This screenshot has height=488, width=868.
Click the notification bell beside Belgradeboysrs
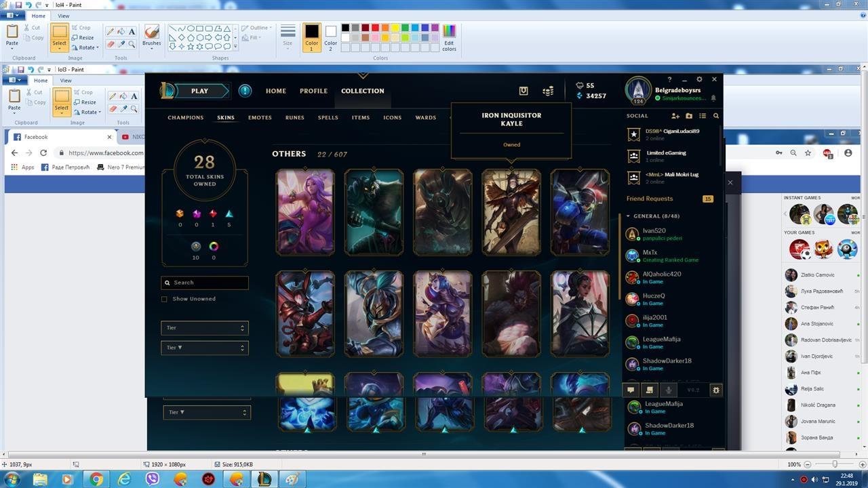tap(713, 98)
